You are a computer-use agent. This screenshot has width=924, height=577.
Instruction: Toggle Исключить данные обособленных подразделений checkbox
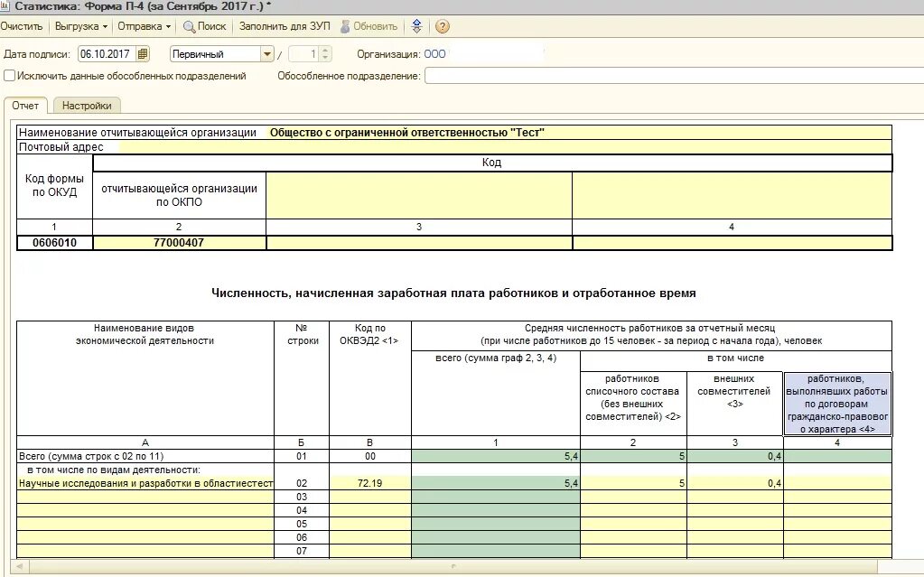pos(9,76)
